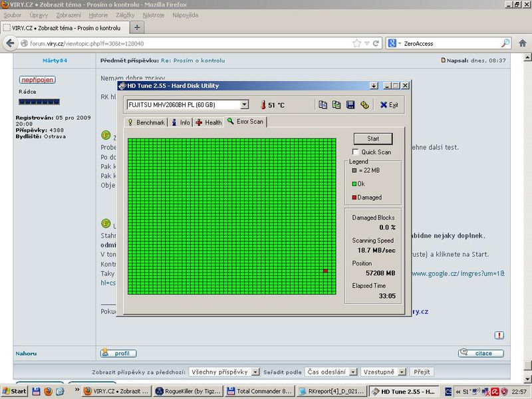Screen dimensions: 532x399
Task: Click the 'citace' quote button
Action: (x=481, y=353)
